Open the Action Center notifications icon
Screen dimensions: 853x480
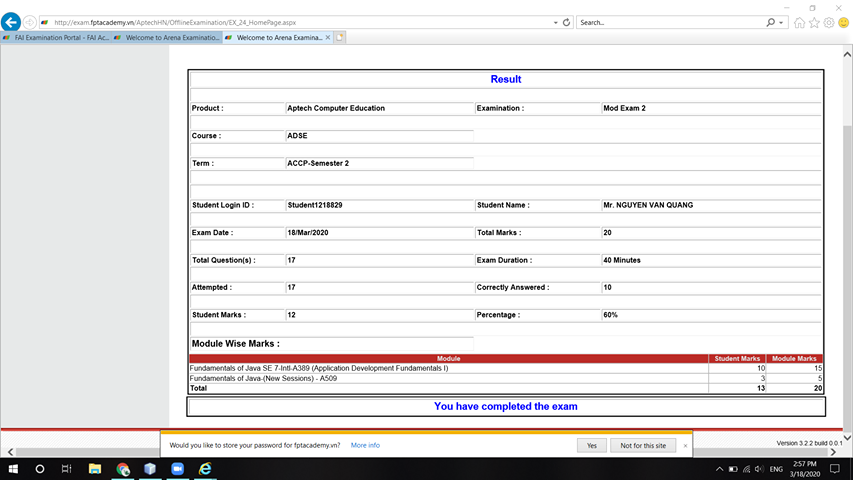[835, 469]
